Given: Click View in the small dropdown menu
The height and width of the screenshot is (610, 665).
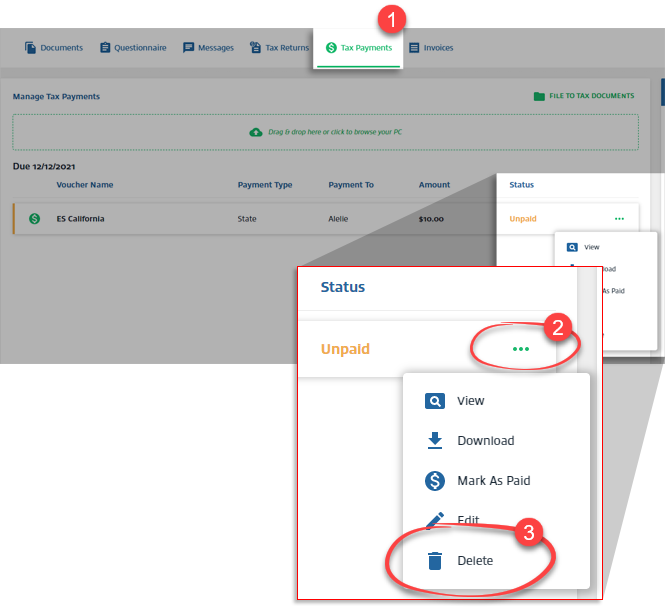Looking at the screenshot, I should [x=591, y=247].
